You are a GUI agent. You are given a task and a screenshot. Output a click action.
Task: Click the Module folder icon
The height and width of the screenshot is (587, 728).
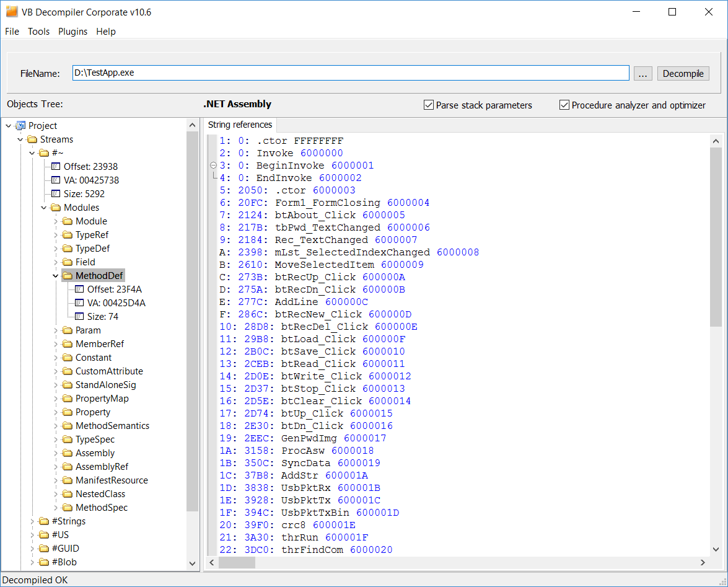tap(68, 221)
